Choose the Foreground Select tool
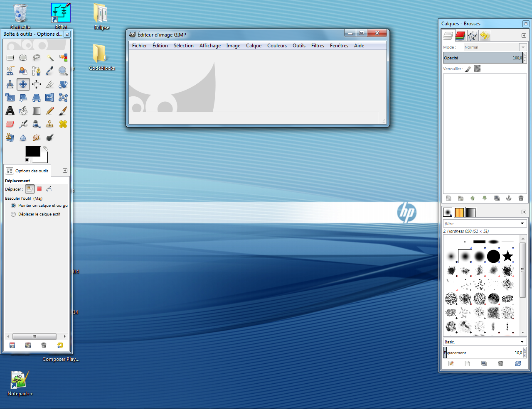Image resolution: width=532 pixels, height=409 pixels. pyautogui.click(x=23, y=71)
